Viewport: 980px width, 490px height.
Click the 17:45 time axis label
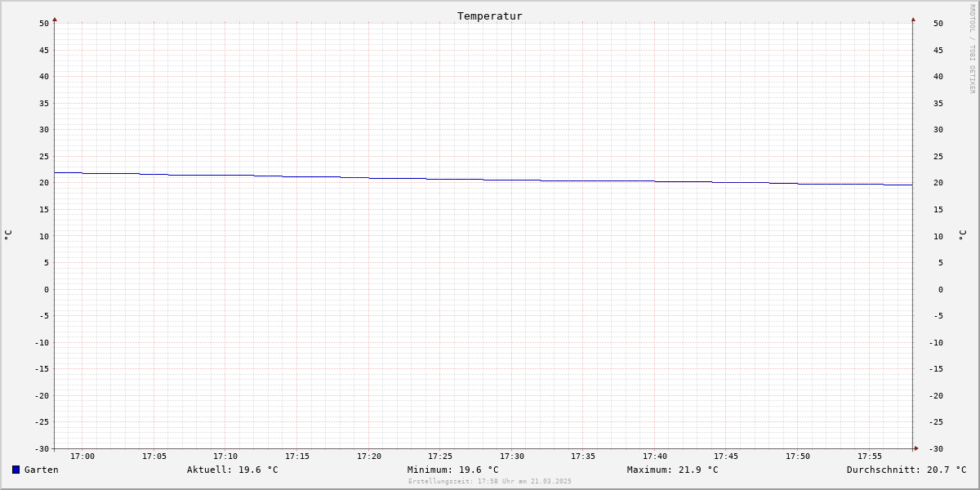pyautogui.click(x=726, y=456)
